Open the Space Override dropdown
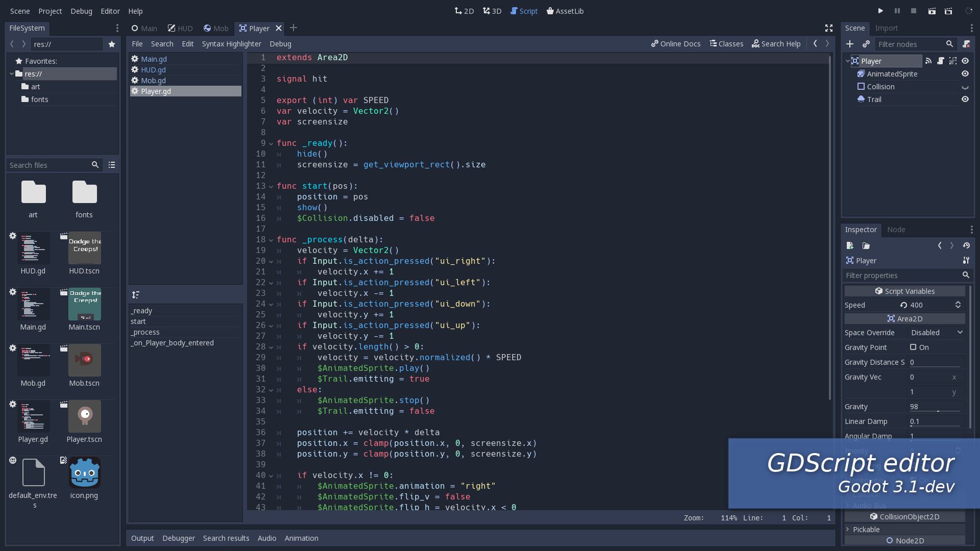This screenshot has width=980, height=551. [x=937, y=333]
